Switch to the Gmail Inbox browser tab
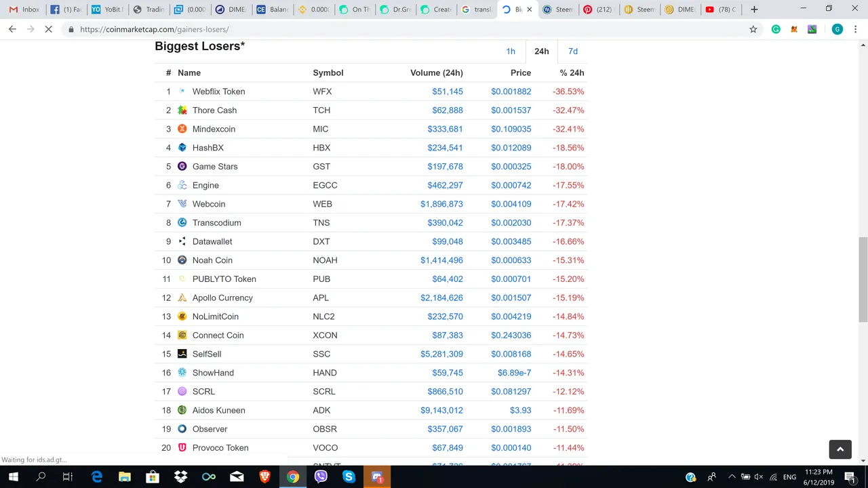The height and width of the screenshot is (488, 868). click(24, 9)
